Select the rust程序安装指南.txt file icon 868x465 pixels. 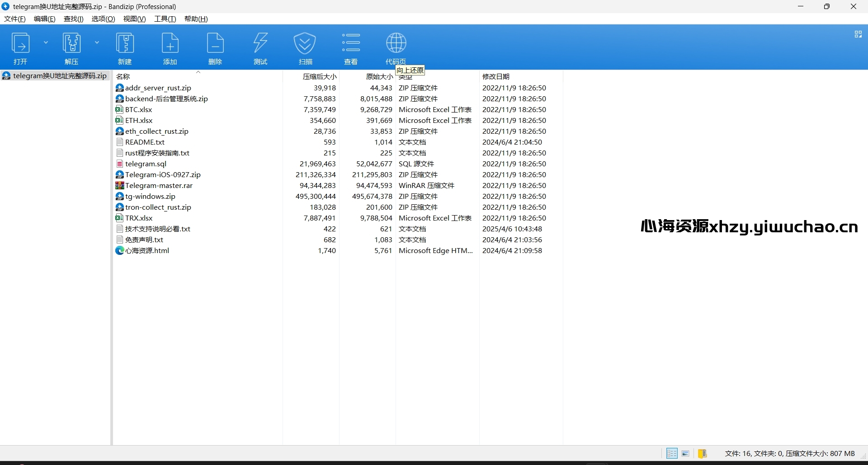pos(120,153)
